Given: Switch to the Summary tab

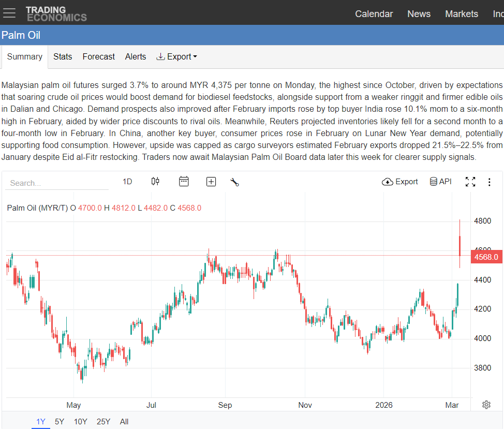Looking at the screenshot, I should tap(24, 56).
